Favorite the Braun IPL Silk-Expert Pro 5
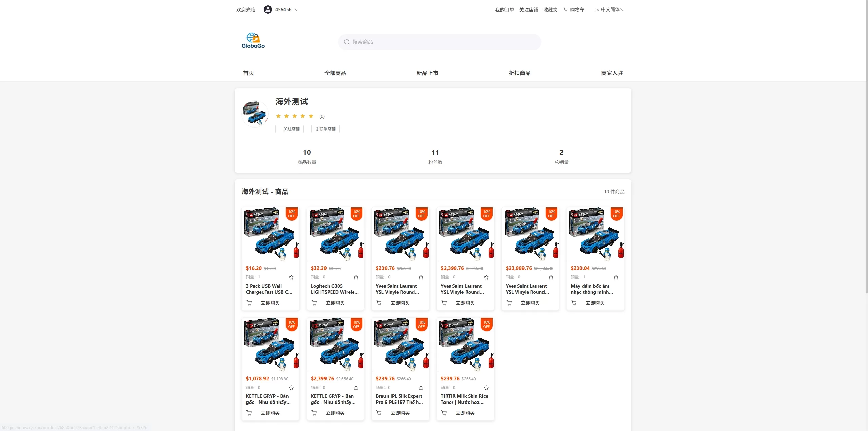 coord(421,388)
